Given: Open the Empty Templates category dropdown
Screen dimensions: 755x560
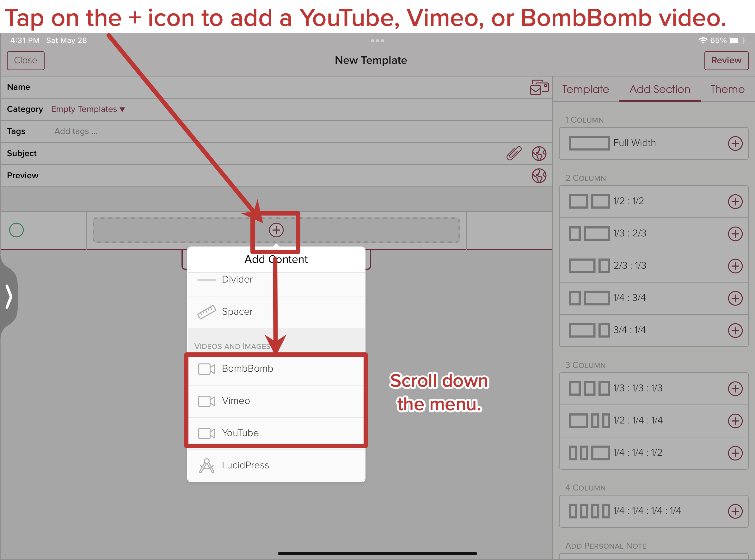Looking at the screenshot, I should tap(88, 109).
